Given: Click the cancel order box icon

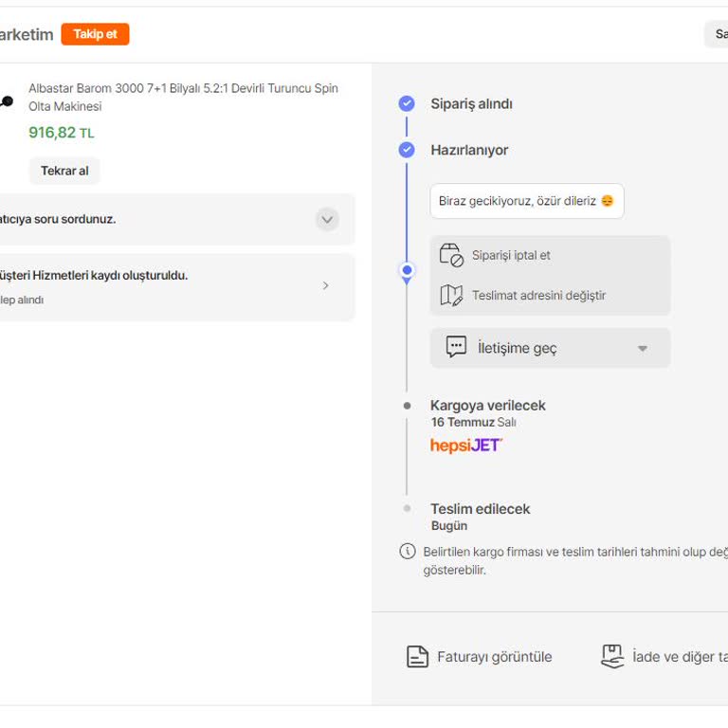Looking at the screenshot, I should [x=451, y=255].
